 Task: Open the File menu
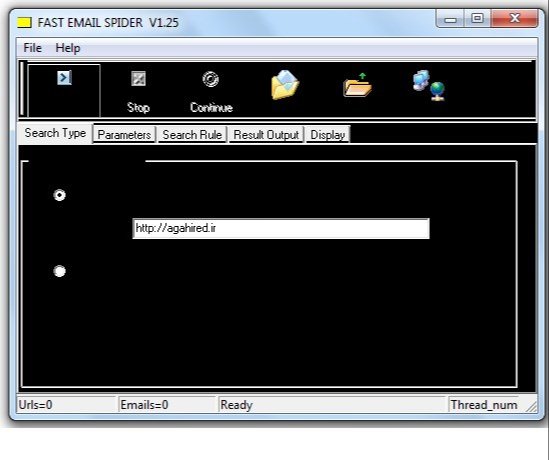click(x=32, y=48)
